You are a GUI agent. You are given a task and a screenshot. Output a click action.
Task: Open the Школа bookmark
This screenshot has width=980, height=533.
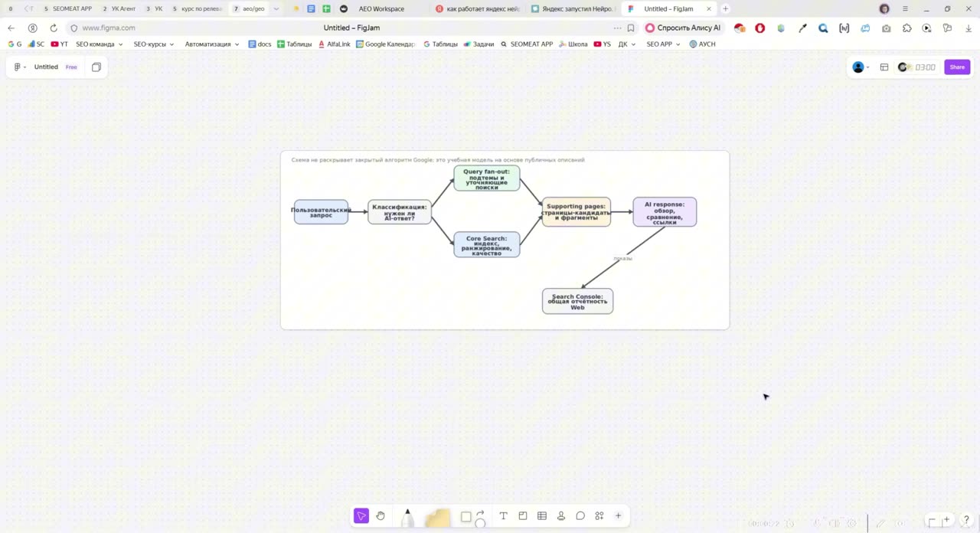pos(573,44)
